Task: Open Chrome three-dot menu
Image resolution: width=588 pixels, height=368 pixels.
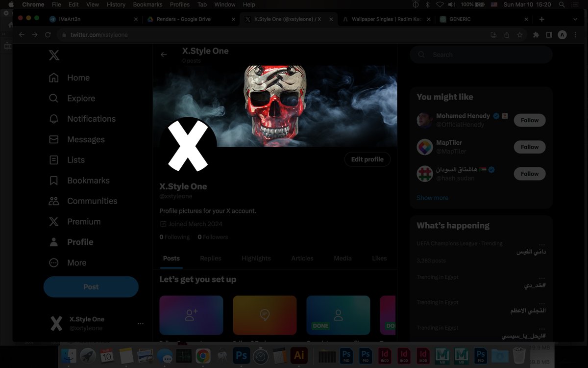Action: [575, 35]
